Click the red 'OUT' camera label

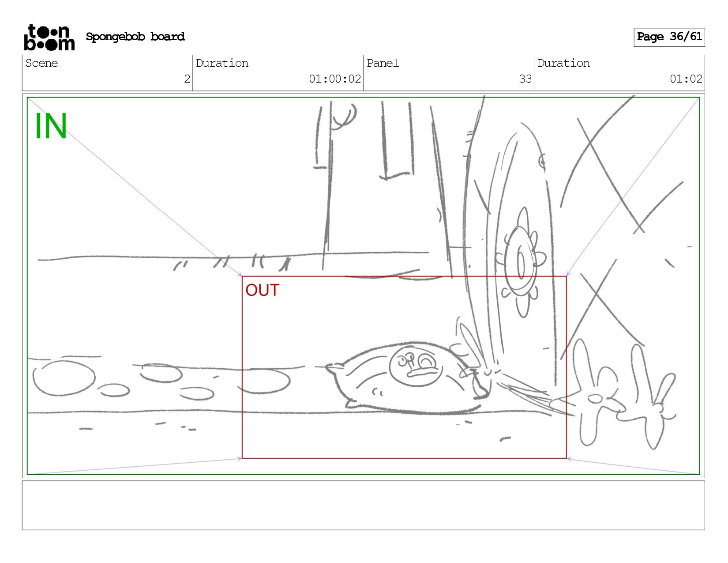pyautogui.click(x=263, y=290)
